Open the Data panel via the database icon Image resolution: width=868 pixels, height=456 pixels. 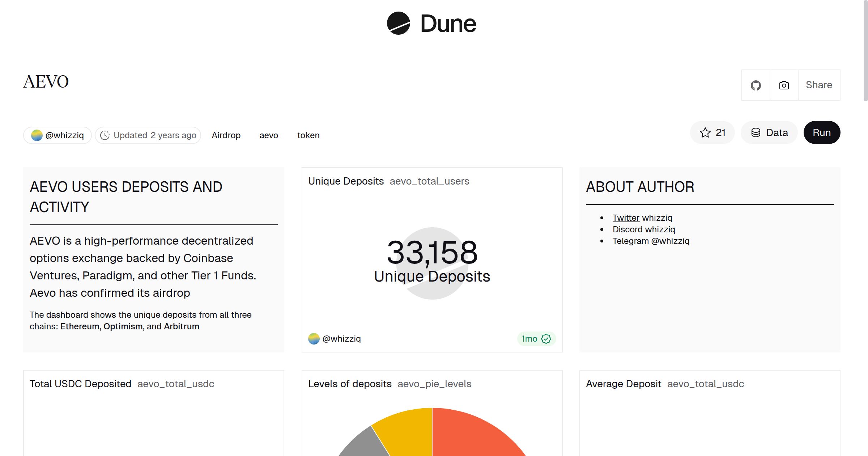(757, 132)
